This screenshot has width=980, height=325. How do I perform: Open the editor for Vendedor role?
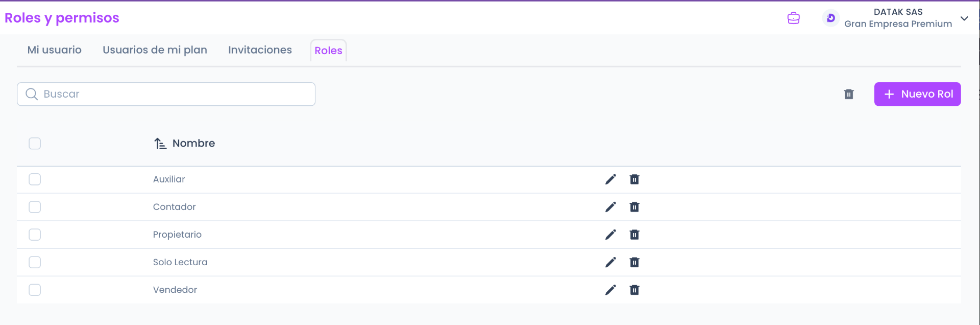[x=610, y=290]
